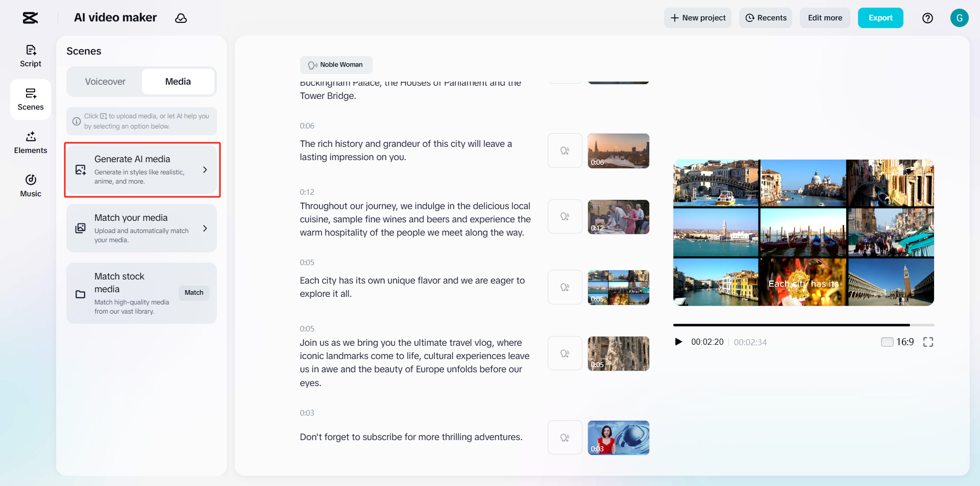Select the 0:05 Venice collage thumbnail

point(619,288)
